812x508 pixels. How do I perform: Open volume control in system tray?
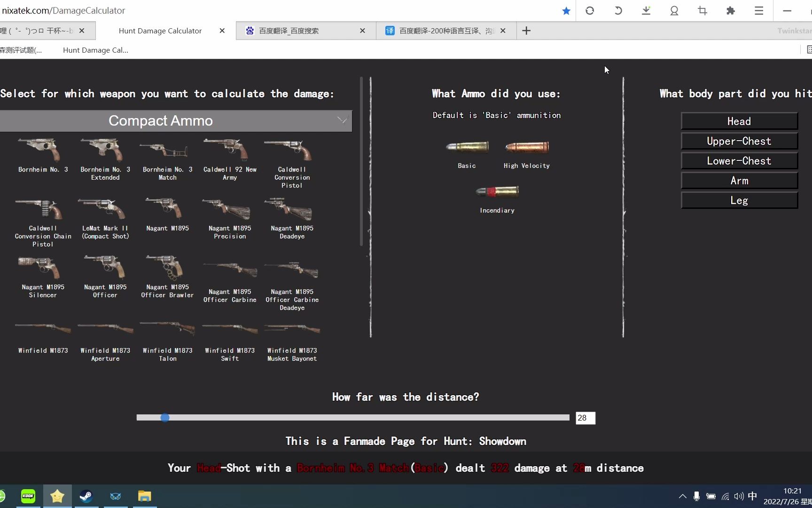[x=739, y=496]
